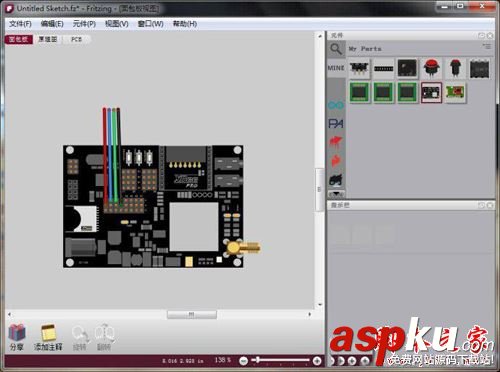Open the black animal-logo parts bin
Image resolution: width=500 pixels, height=372 pixels.
coord(336,180)
